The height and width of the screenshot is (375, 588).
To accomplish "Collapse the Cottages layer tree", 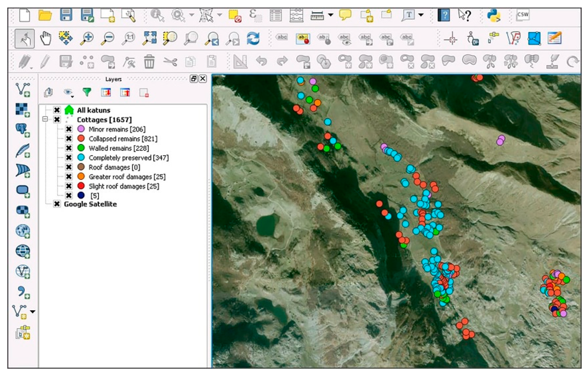I will click(45, 119).
